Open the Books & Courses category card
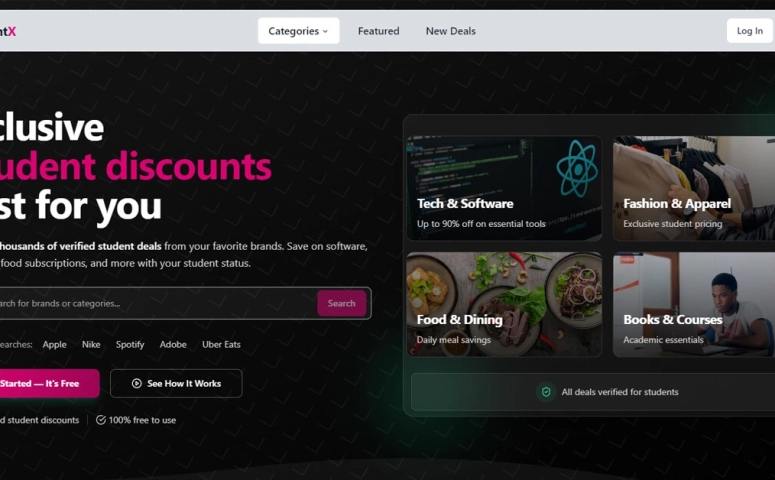This screenshot has width=775, height=480. pyautogui.click(x=694, y=305)
